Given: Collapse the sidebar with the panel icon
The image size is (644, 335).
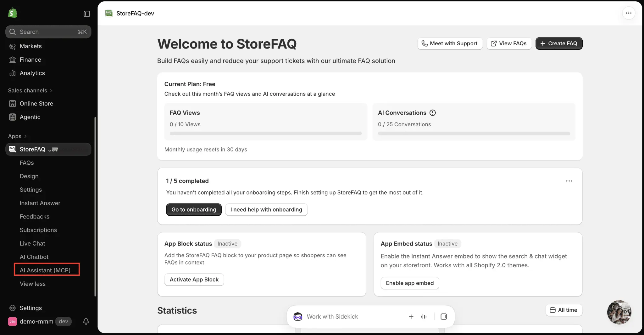Looking at the screenshot, I should tap(87, 14).
